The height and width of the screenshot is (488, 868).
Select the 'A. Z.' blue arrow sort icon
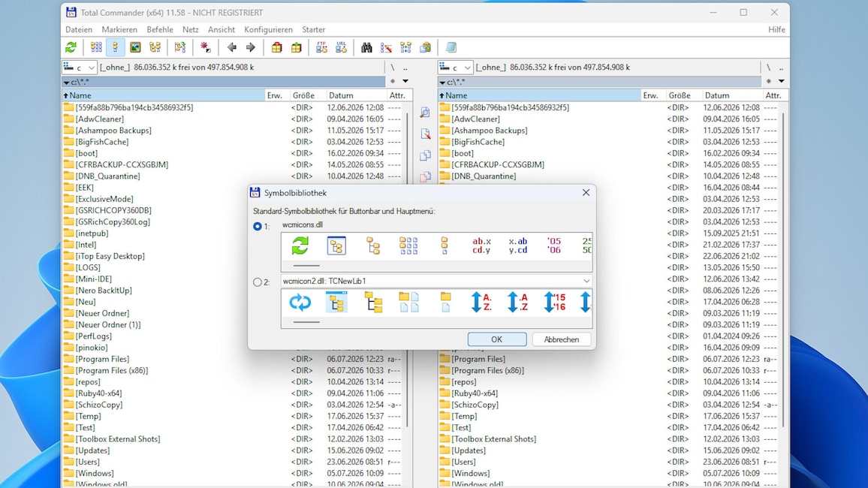click(x=481, y=302)
